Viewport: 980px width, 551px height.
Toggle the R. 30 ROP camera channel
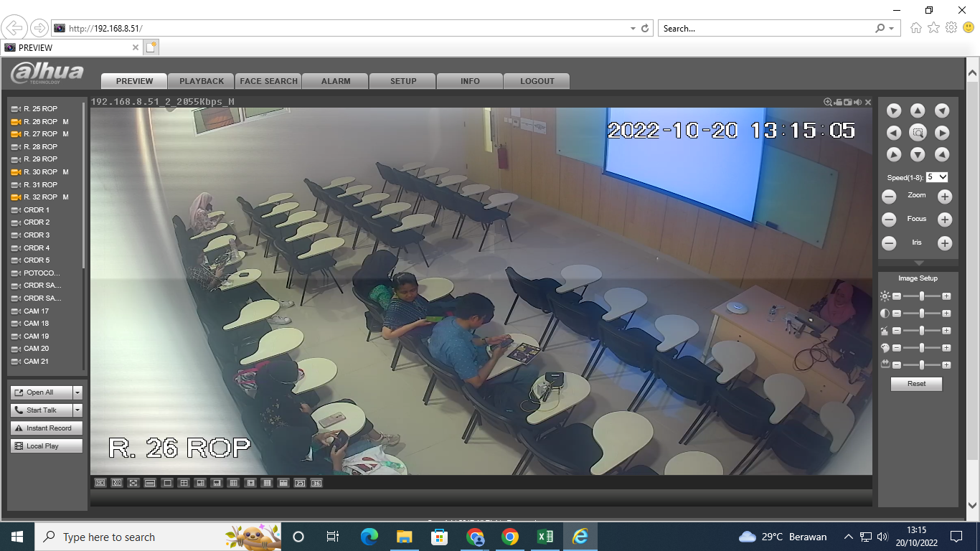[40, 172]
